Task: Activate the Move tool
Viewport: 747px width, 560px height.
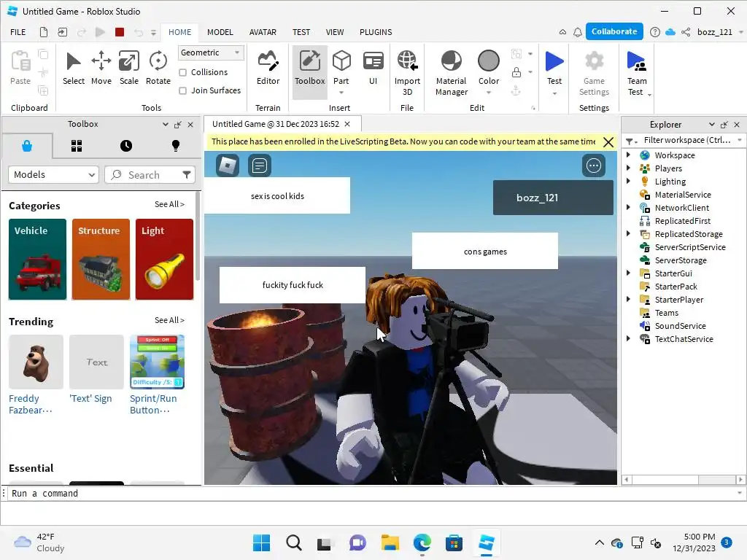Action: tap(101, 68)
